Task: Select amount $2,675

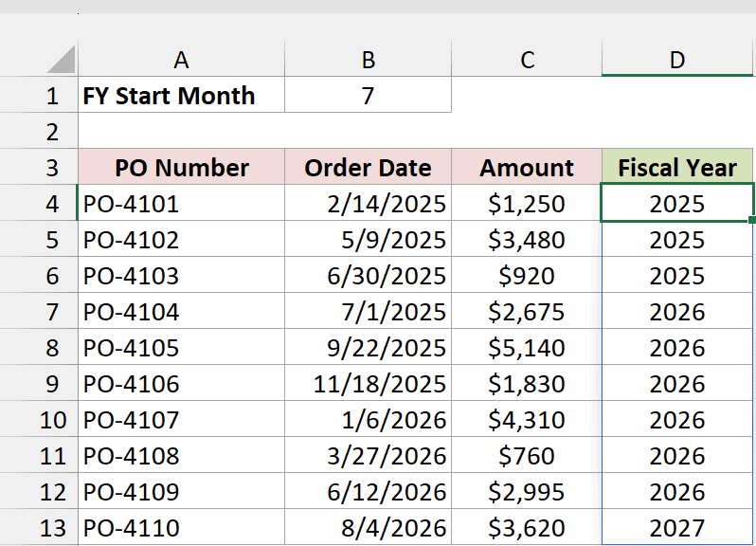Action: (527, 311)
